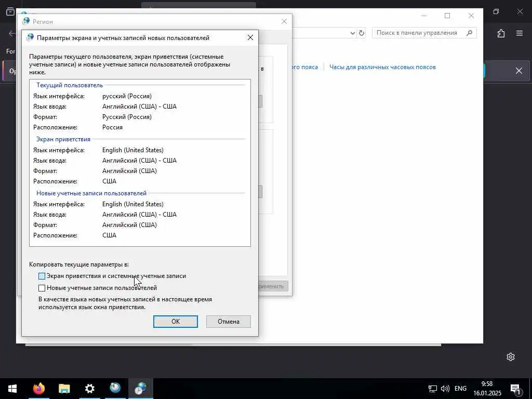This screenshot has width=532, height=399.
Task: Check 'Новые учетные записи пользователей' checkbox
Action: pyautogui.click(x=42, y=288)
